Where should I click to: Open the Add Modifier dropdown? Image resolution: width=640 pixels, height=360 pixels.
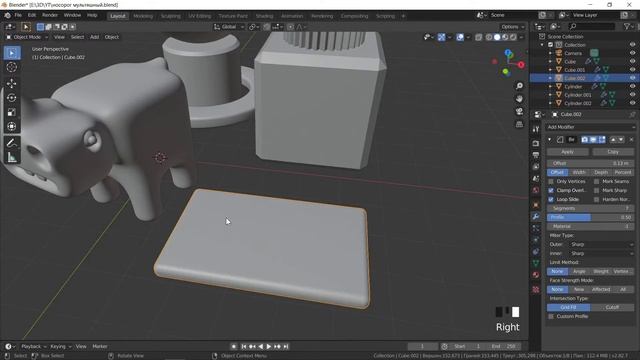click(591, 127)
